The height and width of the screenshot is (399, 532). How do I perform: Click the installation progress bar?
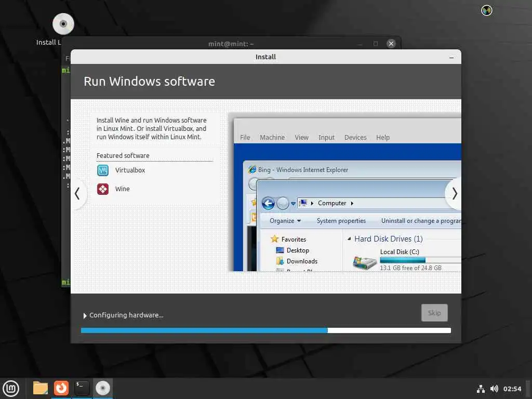pyautogui.click(x=265, y=330)
